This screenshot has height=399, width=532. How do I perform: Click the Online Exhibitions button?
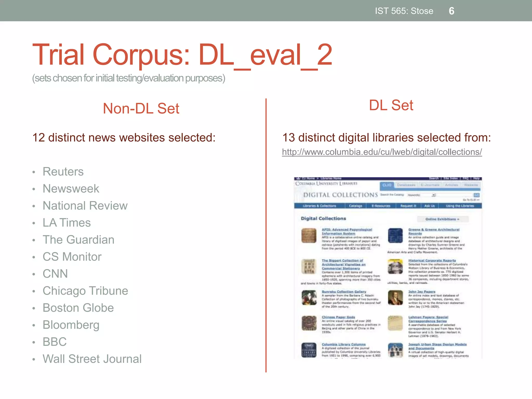coord(443,219)
